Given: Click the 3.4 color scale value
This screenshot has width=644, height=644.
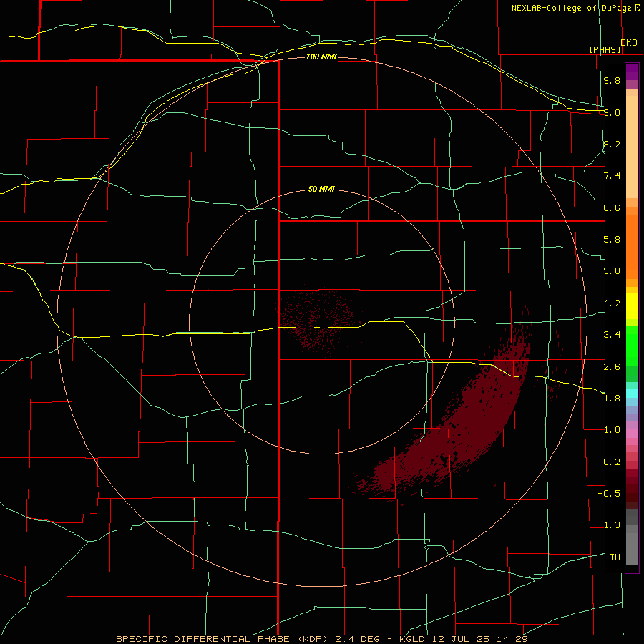Looking at the screenshot, I should pyautogui.click(x=612, y=335).
